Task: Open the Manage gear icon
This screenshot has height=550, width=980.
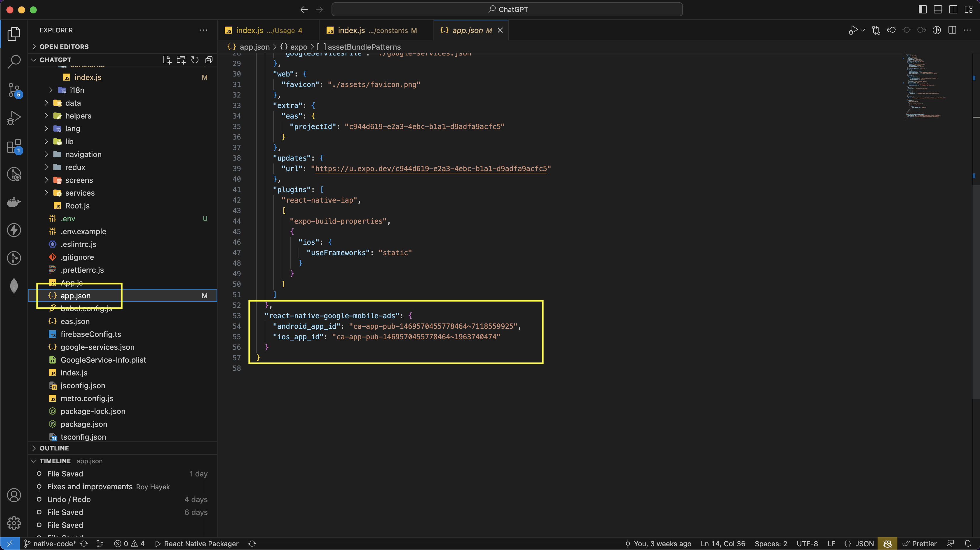Action: click(x=14, y=523)
